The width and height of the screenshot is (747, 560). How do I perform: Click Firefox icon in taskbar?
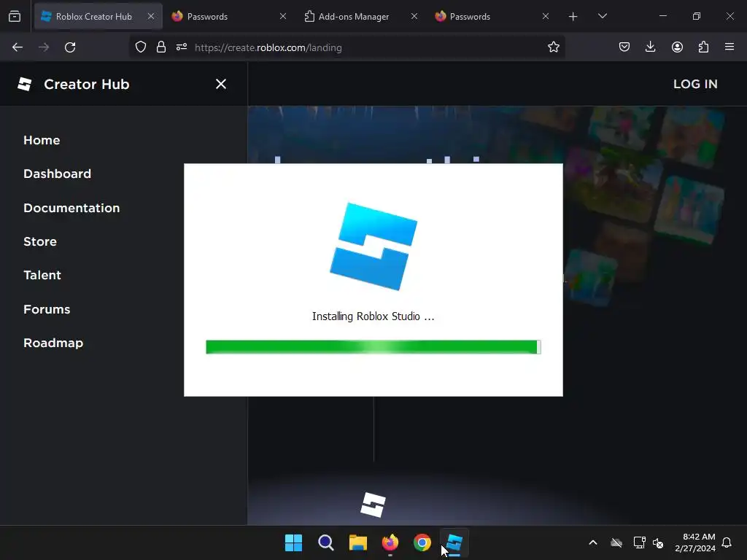[x=390, y=542]
